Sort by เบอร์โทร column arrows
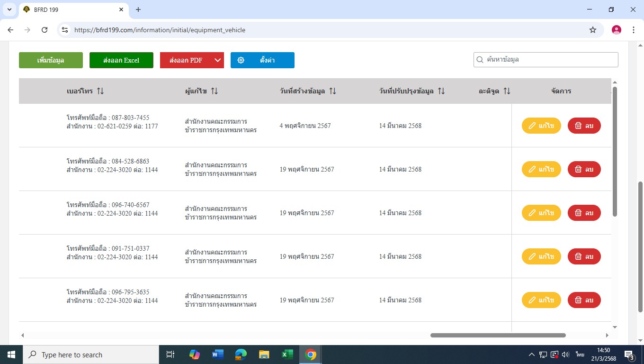 click(100, 91)
